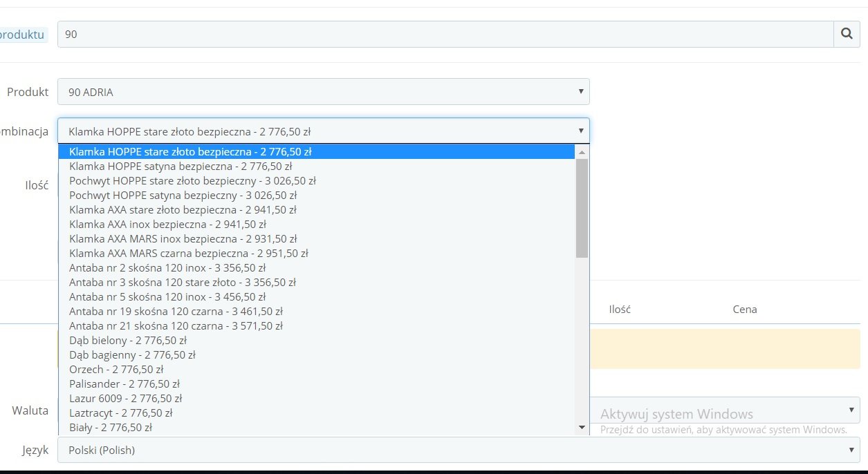Select Klamka HOPPE stare złoto bezpieczna option
The width and height of the screenshot is (868, 474).
(x=317, y=151)
